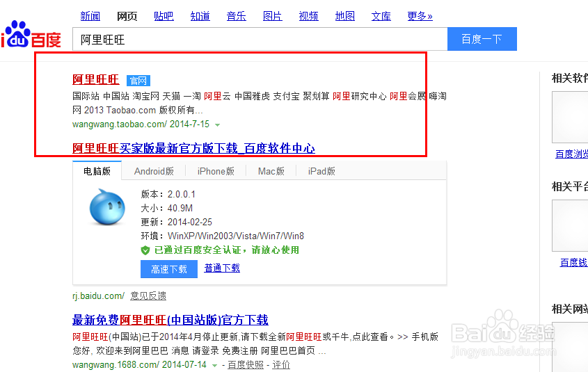Click the 百度浏览 link in the sidebar
588x372 pixels.
click(571, 154)
